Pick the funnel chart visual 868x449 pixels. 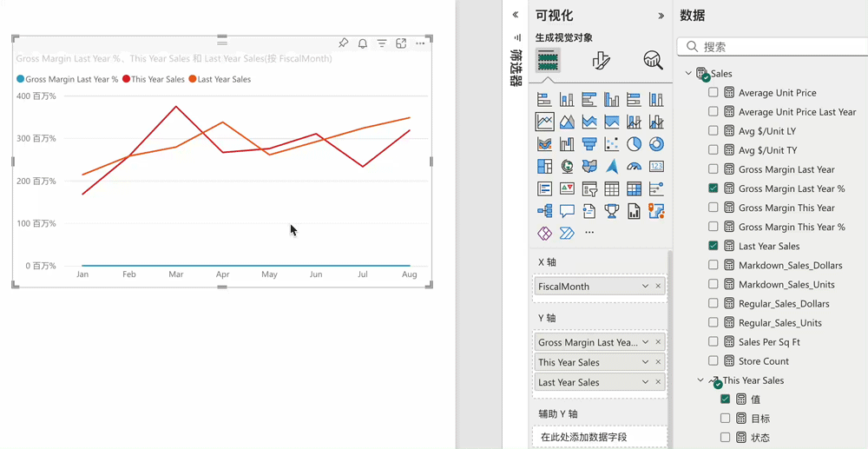click(x=589, y=144)
